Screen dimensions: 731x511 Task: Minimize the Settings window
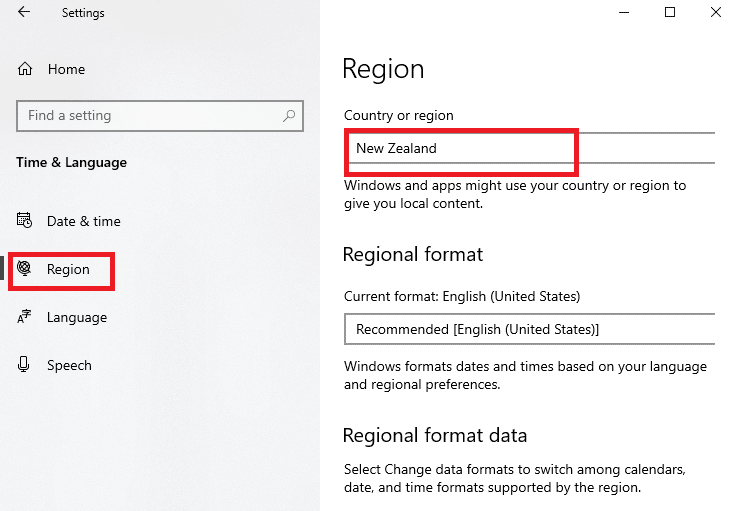coord(624,13)
